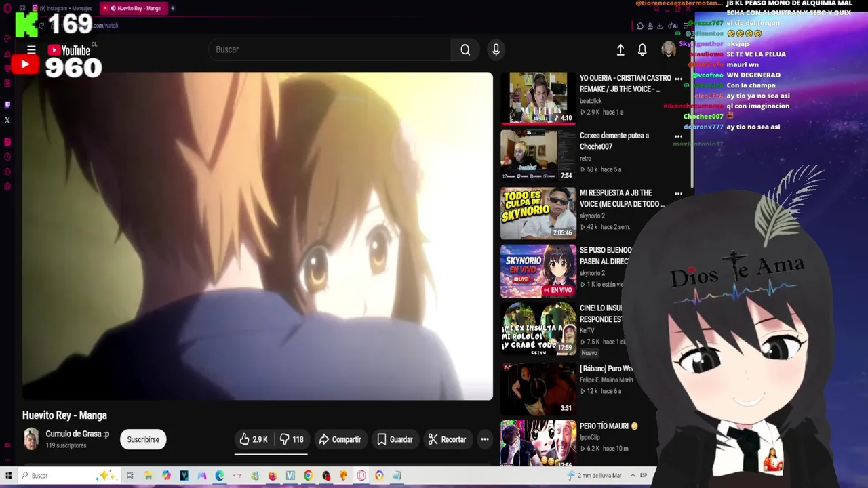Viewport: 868px width, 488px height.
Task: Open File Explorer from the taskbar
Action: click(x=149, y=476)
